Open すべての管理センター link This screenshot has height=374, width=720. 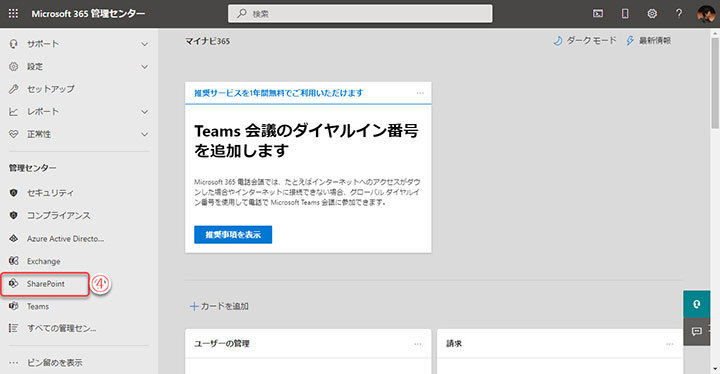[62, 328]
